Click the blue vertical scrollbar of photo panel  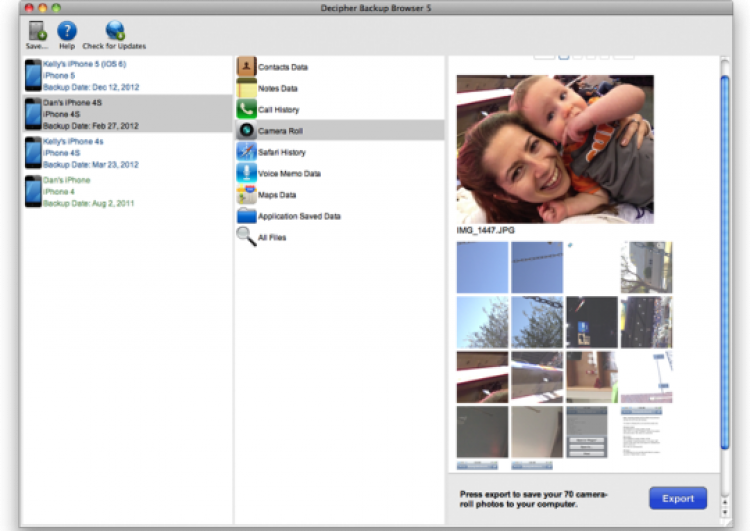[x=725, y=262]
